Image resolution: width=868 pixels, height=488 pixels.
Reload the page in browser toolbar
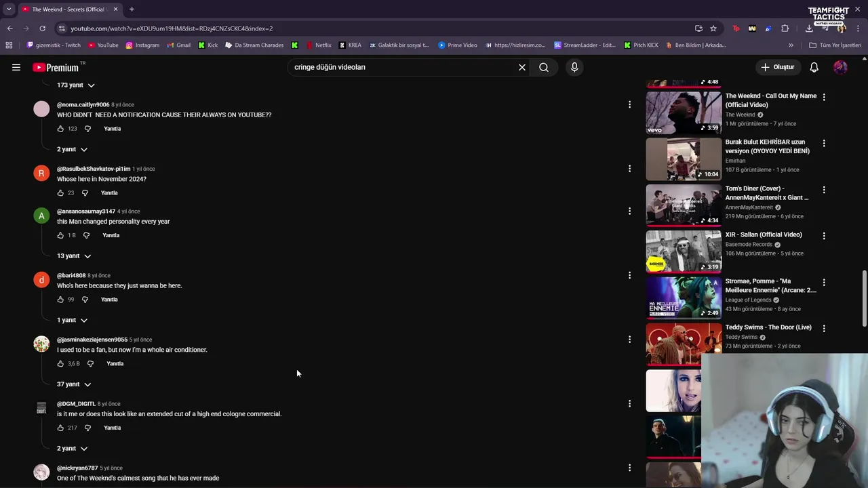pos(42,28)
